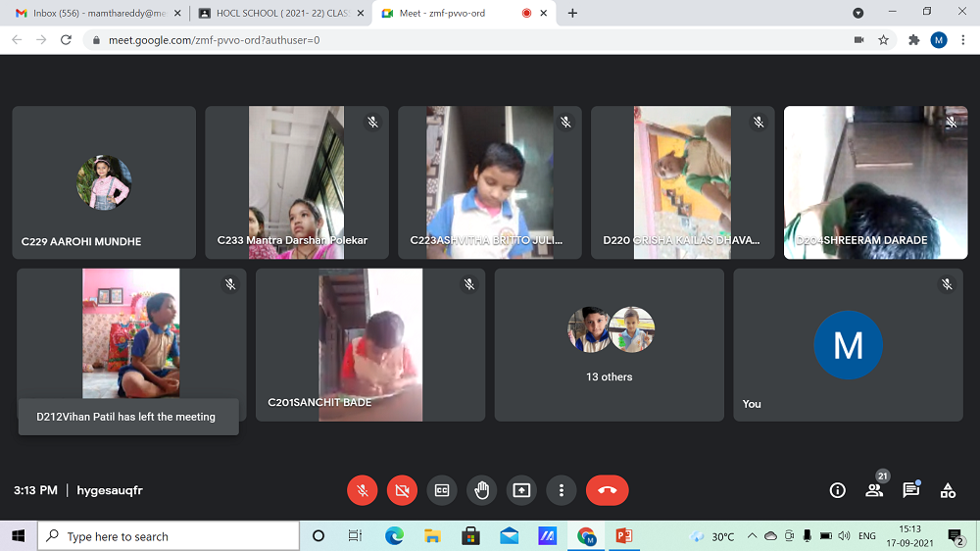This screenshot has height=551, width=980.
Task: Bookmark this page with the star icon
Action: [x=883, y=40]
